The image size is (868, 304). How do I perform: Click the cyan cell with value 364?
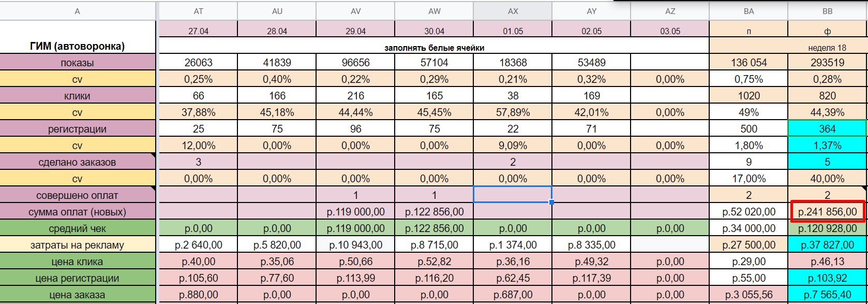827,129
